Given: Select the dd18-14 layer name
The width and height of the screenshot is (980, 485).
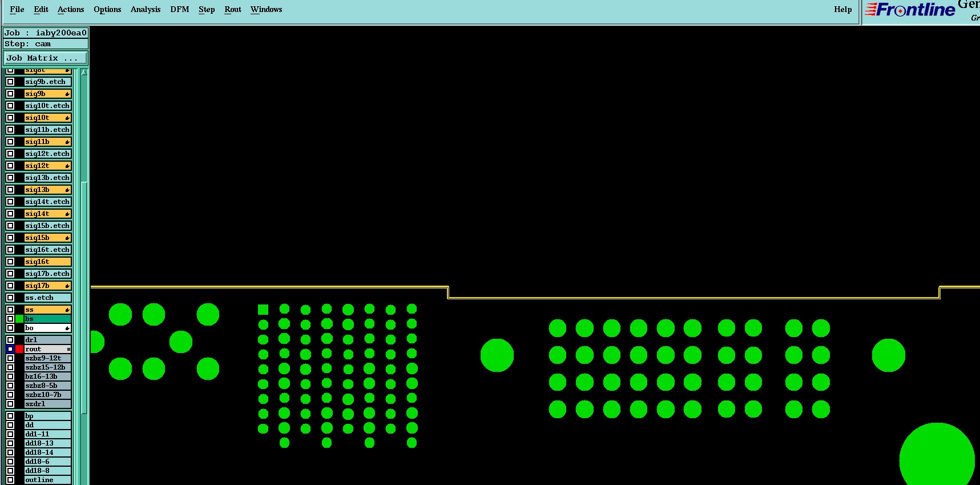Looking at the screenshot, I should pos(47,452).
